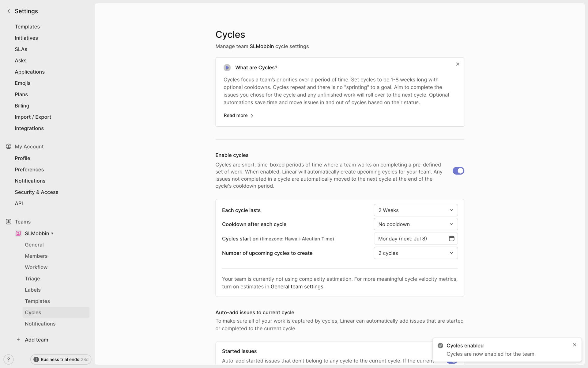Click the SLMobbin team name in sidebar
588x368 pixels.
coord(37,234)
